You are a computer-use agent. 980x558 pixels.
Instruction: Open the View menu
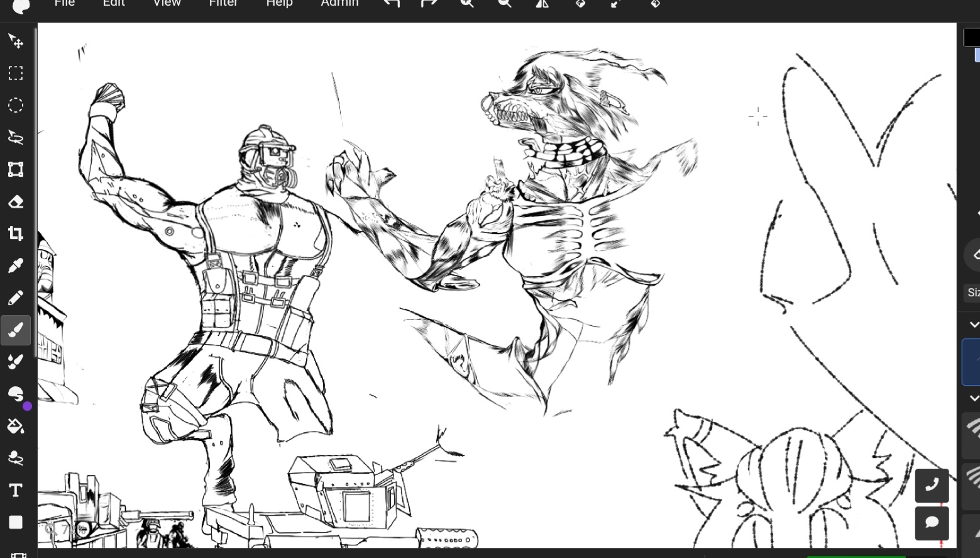pyautogui.click(x=167, y=4)
